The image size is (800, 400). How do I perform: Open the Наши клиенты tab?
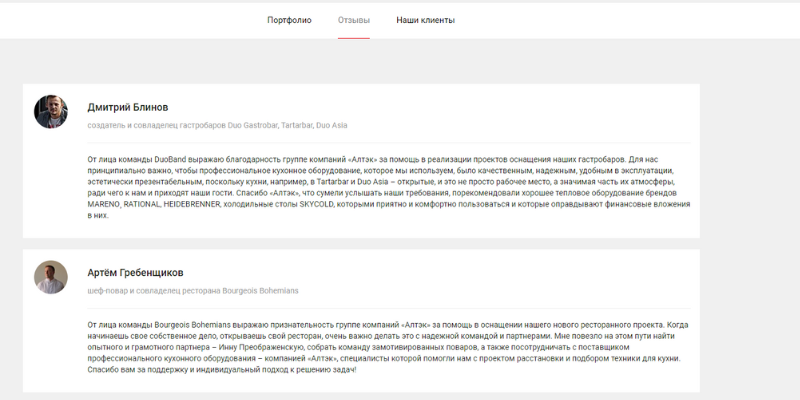pyautogui.click(x=425, y=20)
